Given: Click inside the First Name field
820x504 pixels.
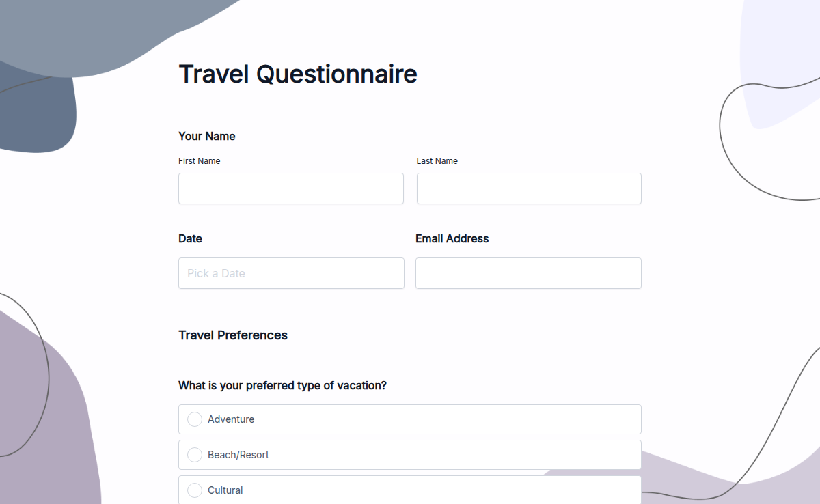Looking at the screenshot, I should coord(290,188).
